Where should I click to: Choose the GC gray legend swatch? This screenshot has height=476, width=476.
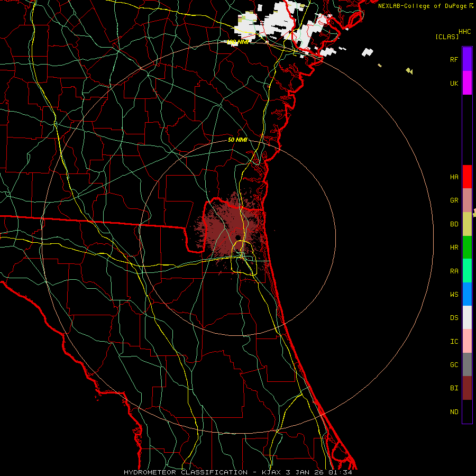coord(467,364)
